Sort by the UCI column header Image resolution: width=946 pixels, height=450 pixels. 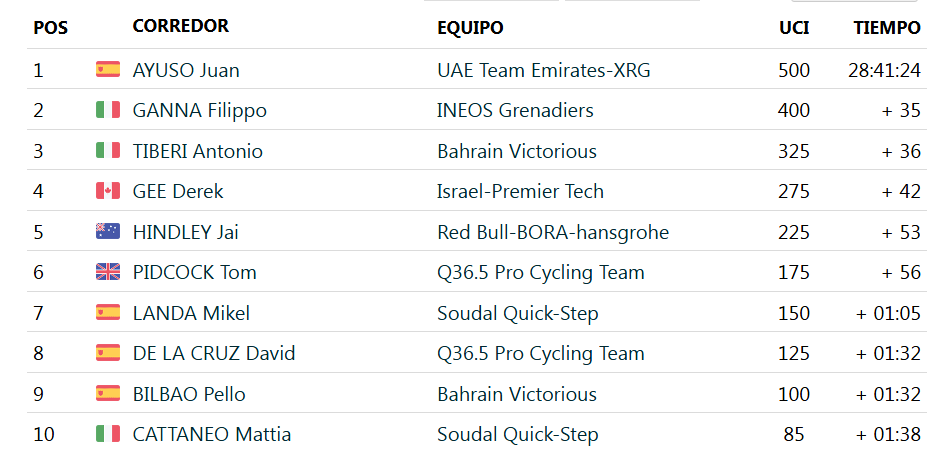pos(794,28)
